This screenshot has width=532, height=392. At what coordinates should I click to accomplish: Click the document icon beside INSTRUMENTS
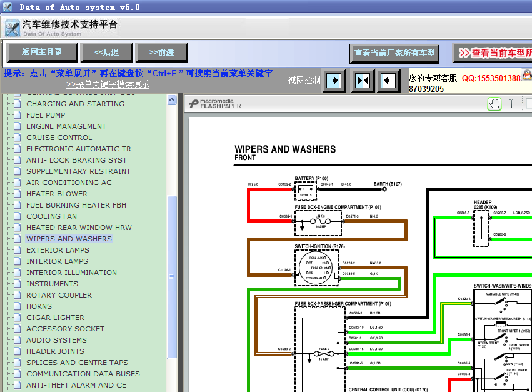18,284
